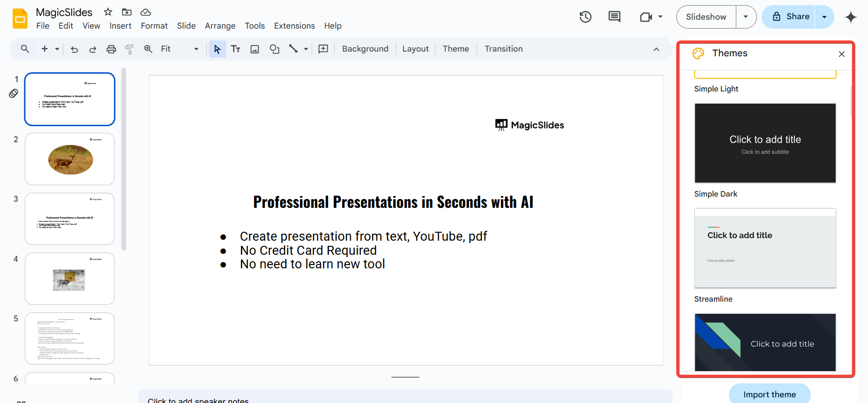The width and height of the screenshot is (868, 403).
Task: Apply the Streamline theme
Action: tap(765, 248)
